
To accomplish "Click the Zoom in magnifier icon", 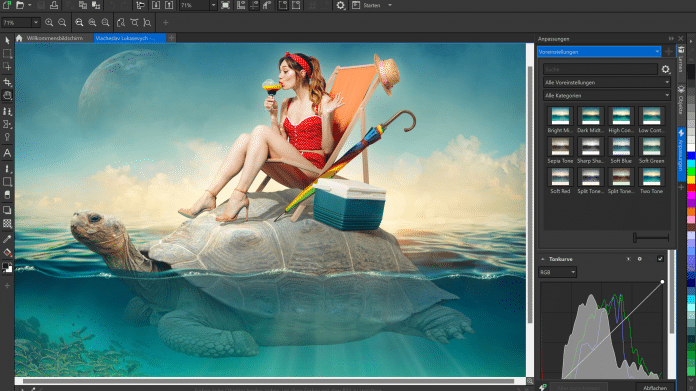I will click(49, 22).
